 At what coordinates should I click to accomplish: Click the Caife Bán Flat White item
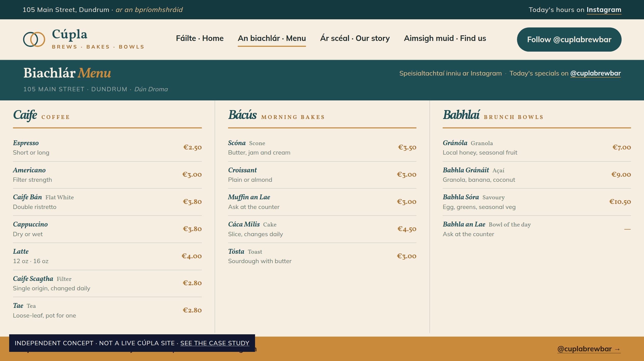(43, 197)
